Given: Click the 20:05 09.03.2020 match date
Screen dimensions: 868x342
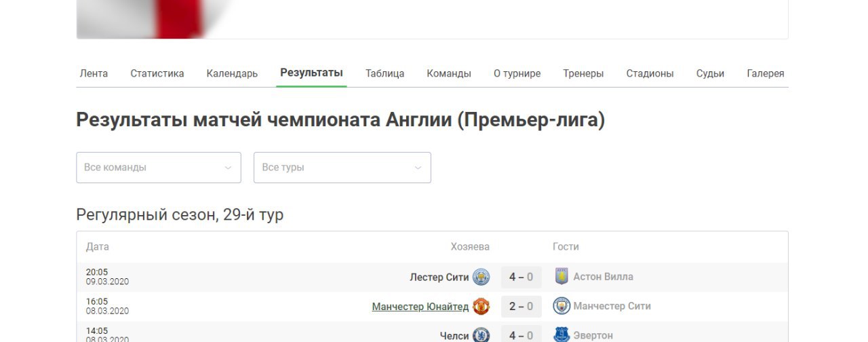Looking at the screenshot, I should coord(107,277).
